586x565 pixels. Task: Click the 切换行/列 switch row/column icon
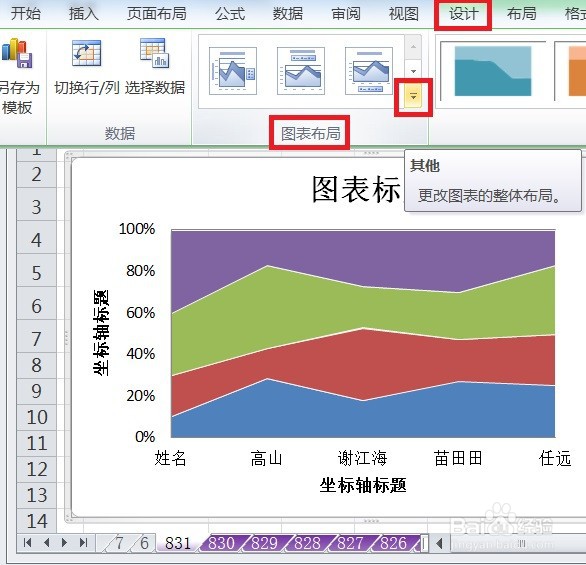pos(86,53)
